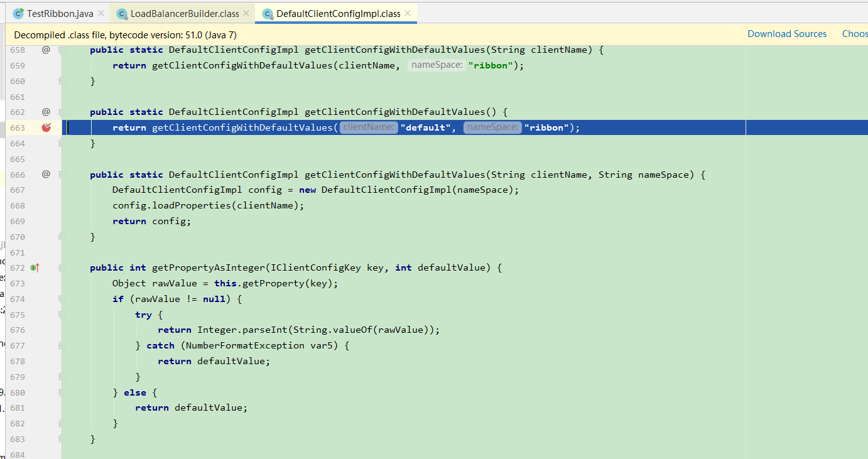This screenshot has height=459, width=868.
Task: Switch to the TestRibbon.java tab
Action: click(x=60, y=13)
